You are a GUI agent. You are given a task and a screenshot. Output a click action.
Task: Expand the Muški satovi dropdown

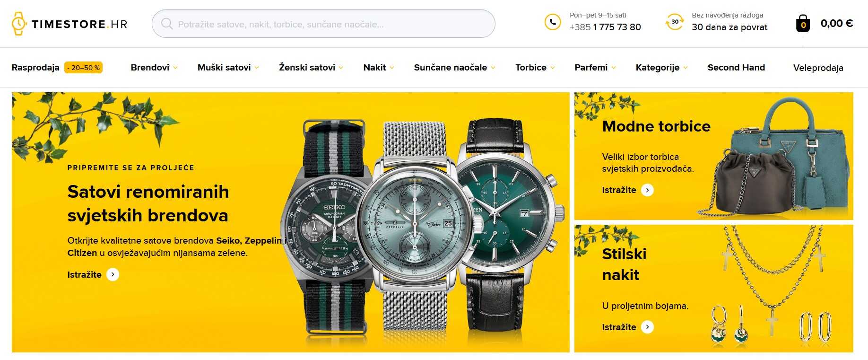(228, 68)
